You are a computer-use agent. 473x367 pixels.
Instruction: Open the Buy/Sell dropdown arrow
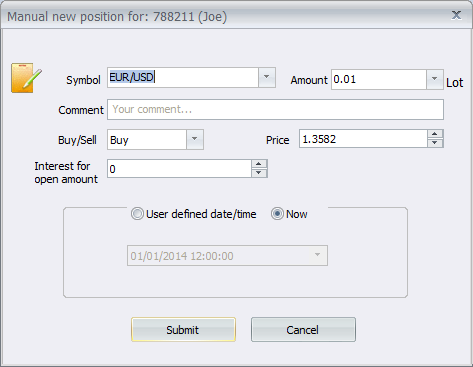tap(195, 139)
